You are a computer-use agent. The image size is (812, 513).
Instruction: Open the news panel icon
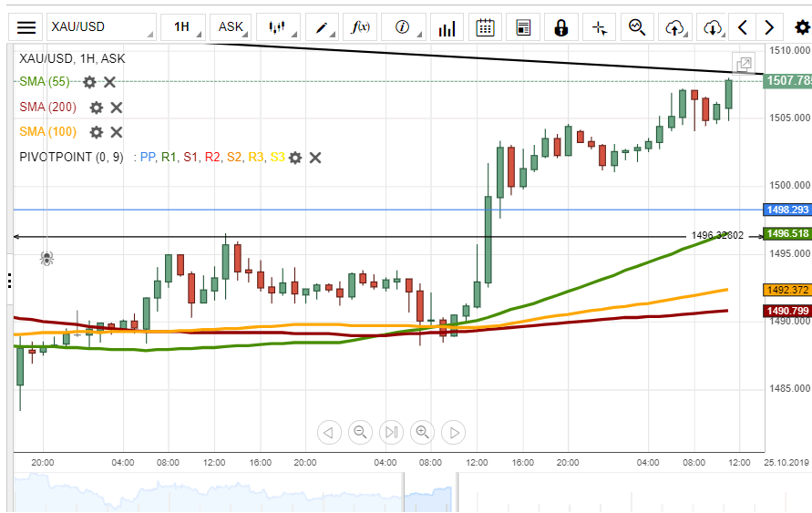point(523,27)
